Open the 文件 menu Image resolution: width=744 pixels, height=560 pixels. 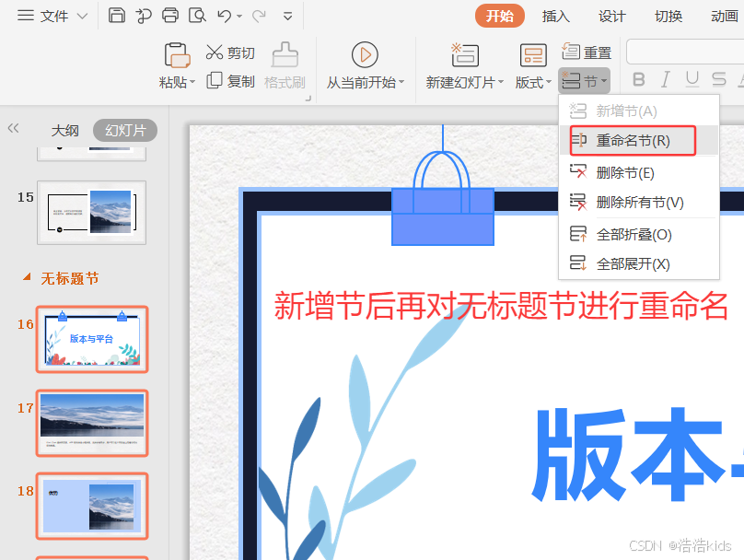pos(52,17)
